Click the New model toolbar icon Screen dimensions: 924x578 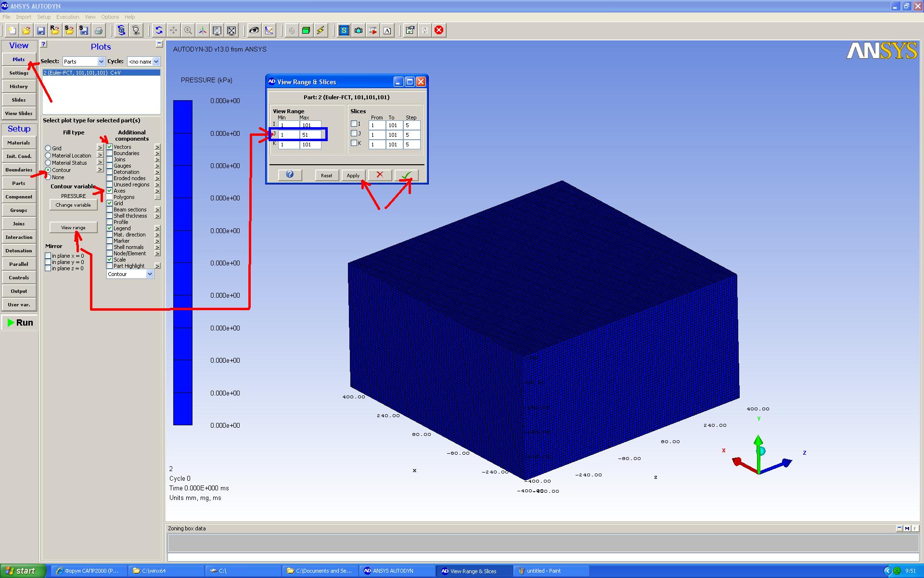pyautogui.click(x=12, y=30)
